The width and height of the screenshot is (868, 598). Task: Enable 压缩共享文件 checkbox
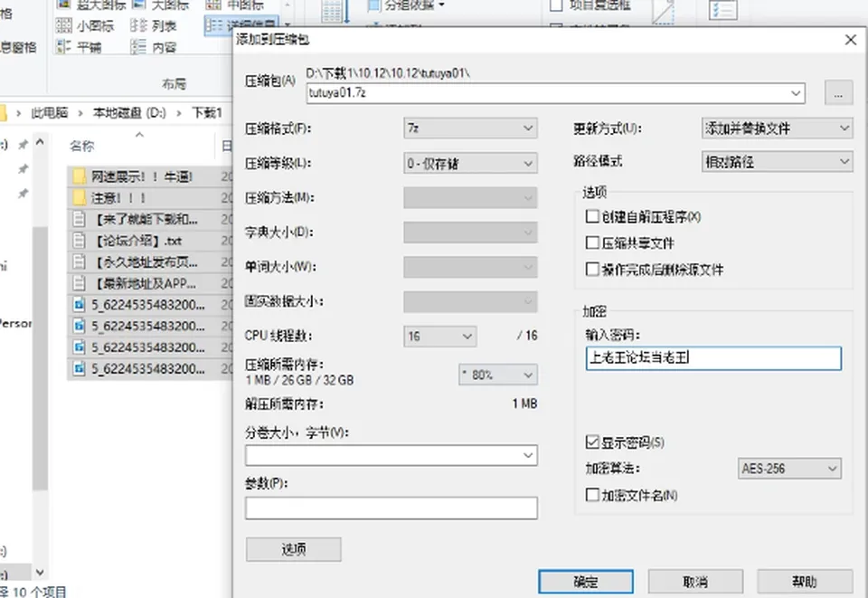pyautogui.click(x=592, y=242)
